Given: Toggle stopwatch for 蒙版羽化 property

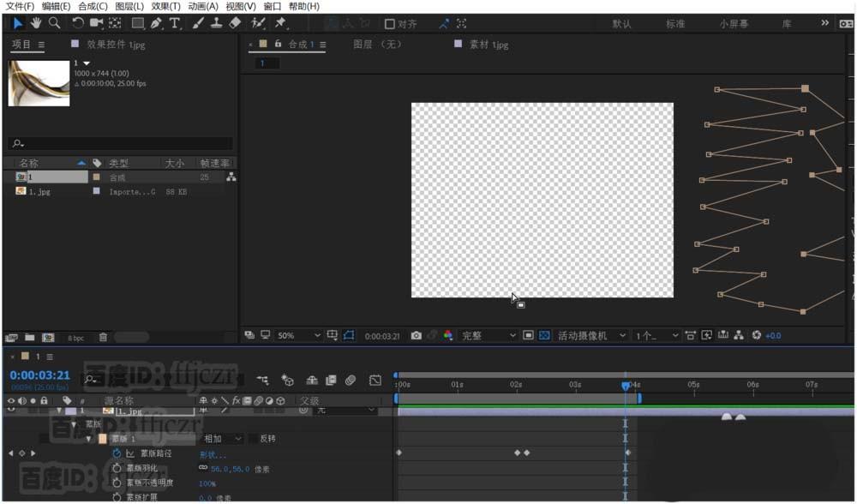Looking at the screenshot, I should [117, 468].
